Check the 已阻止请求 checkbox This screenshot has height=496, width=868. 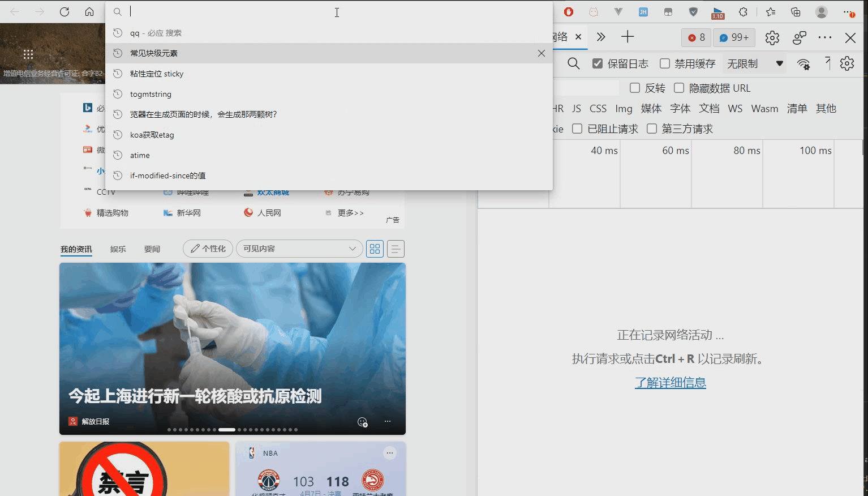[577, 129]
